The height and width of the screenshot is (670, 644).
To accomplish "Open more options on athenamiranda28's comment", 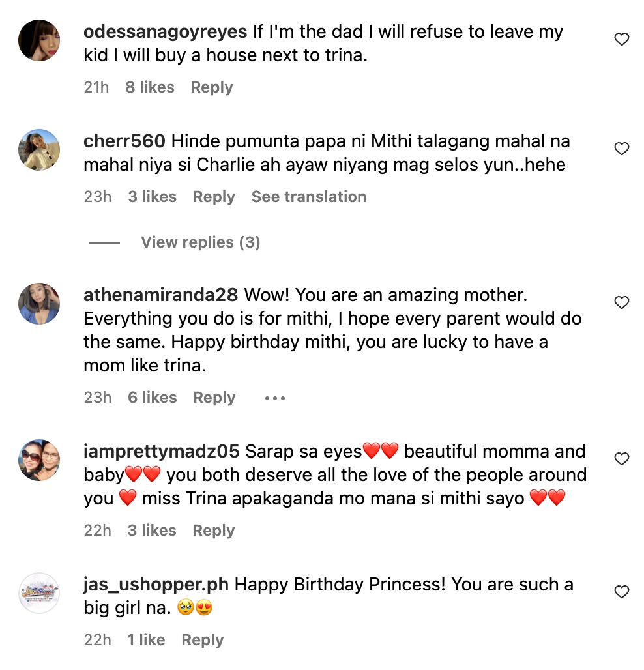I will (x=274, y=398).
